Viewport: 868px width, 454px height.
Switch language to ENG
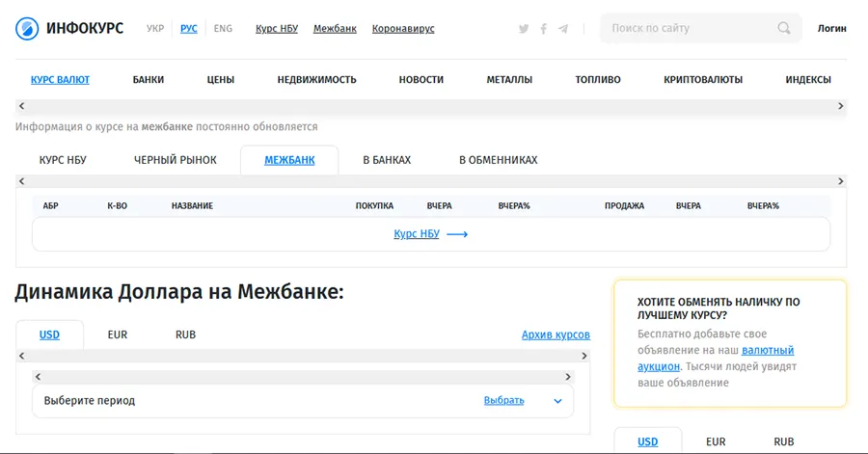223,28
